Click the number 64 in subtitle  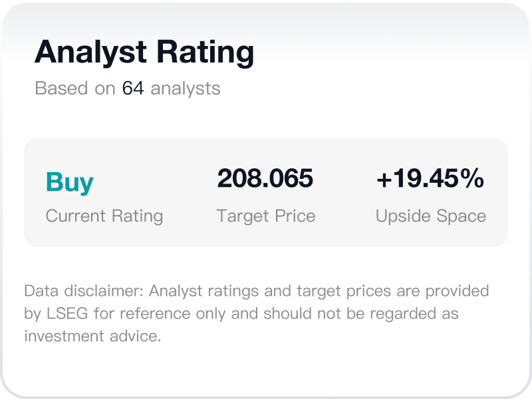tap(133, 88)
